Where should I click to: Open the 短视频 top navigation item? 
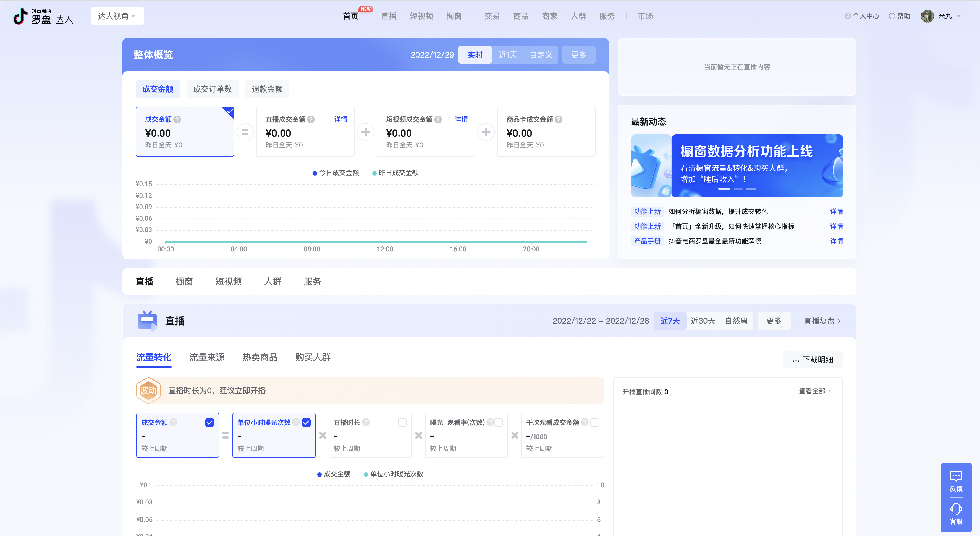click(421, 16)
